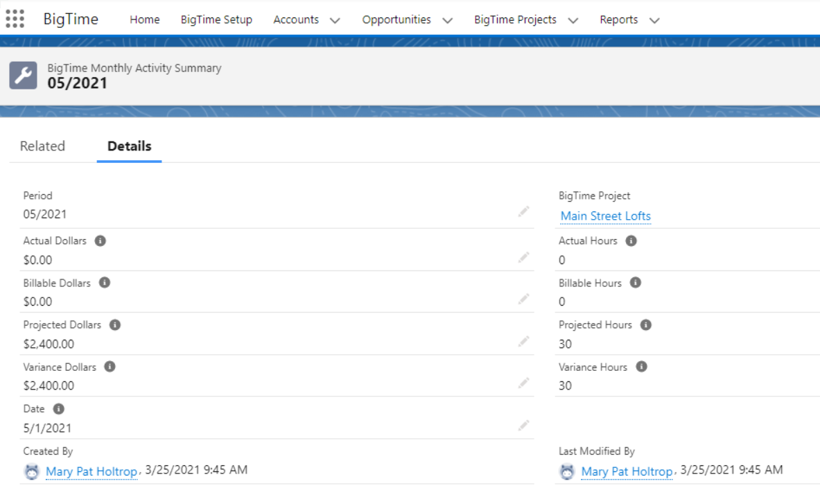Click the 05/2021 record title heading

pyautogui.click(x=78, y=83)
